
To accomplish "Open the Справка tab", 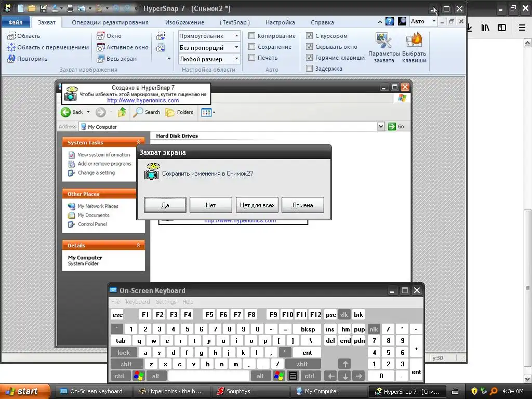I will 322,22.
